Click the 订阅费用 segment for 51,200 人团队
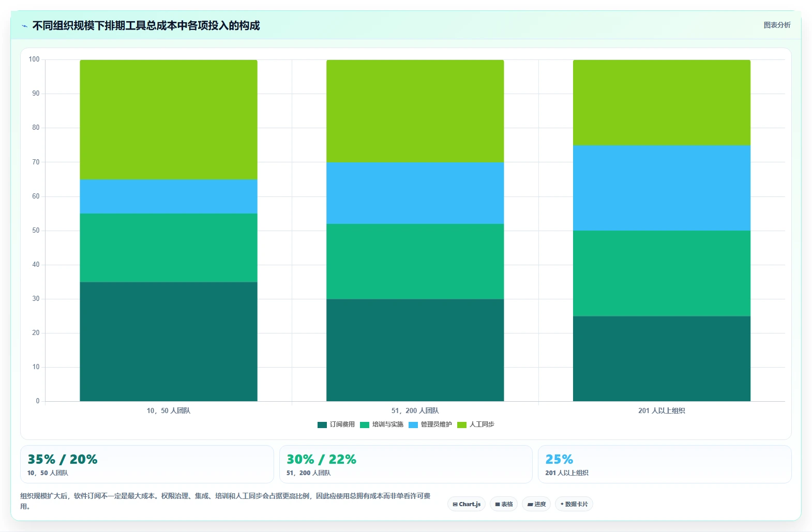The height and width of the screenshot is (532, 812). point(415,350)
